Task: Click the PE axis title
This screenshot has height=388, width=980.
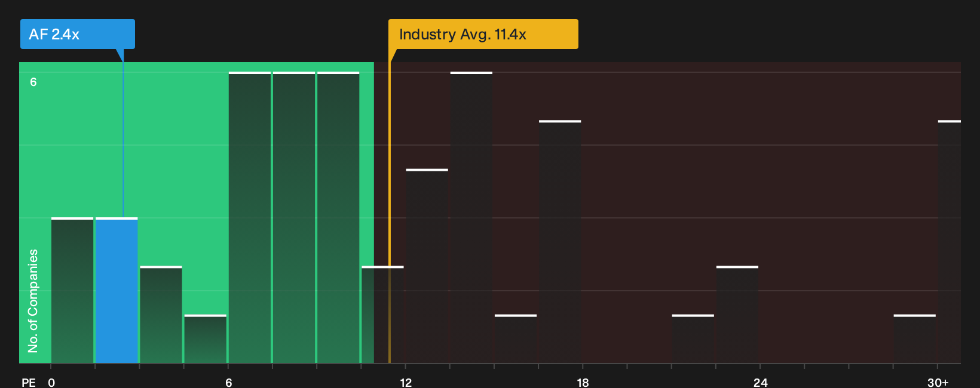Action: pos(29,382)
